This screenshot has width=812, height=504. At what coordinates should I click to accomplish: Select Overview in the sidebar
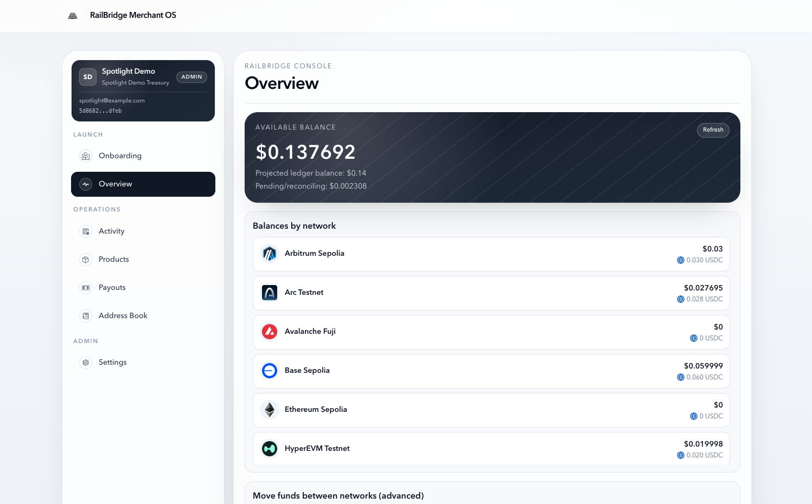pos(143,184)
